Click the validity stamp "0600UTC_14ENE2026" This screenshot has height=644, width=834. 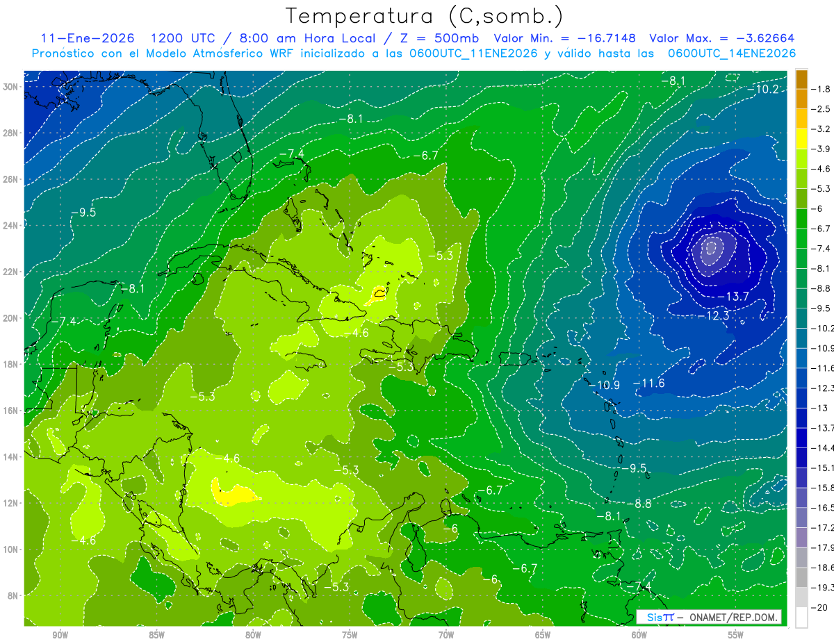coord(731,53)
